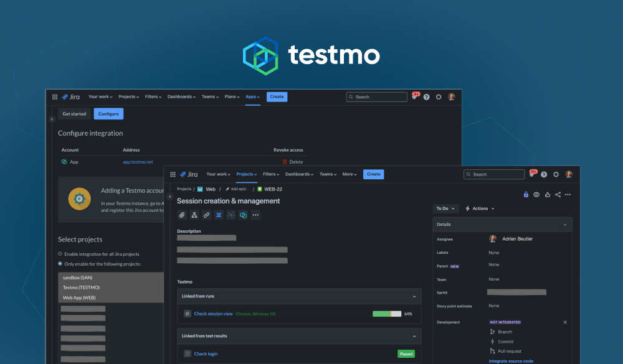Open the app switcher grid in the front Jira window
This screenshot has height=364, width=623.
(x=173, y=174)
